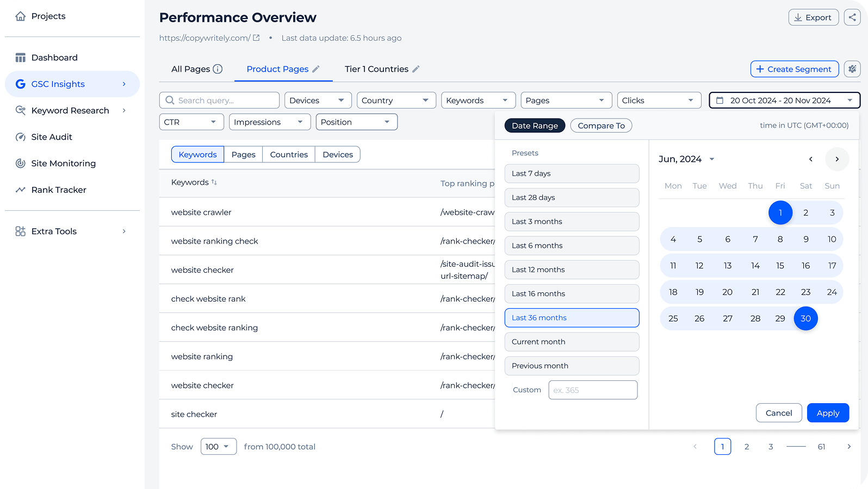Viewport: 868px width, 489px height.
Task: Expand GSC Insights submenu chevron
Action: 124,84
